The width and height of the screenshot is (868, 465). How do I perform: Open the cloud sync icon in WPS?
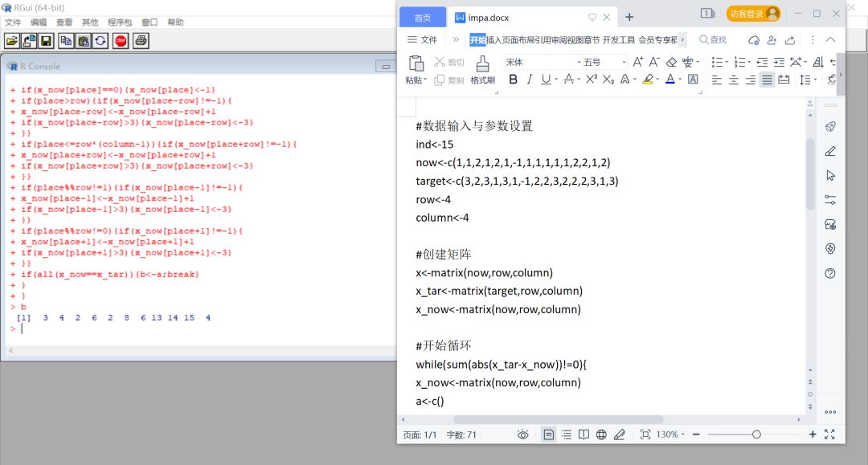[x=754, y=40]
